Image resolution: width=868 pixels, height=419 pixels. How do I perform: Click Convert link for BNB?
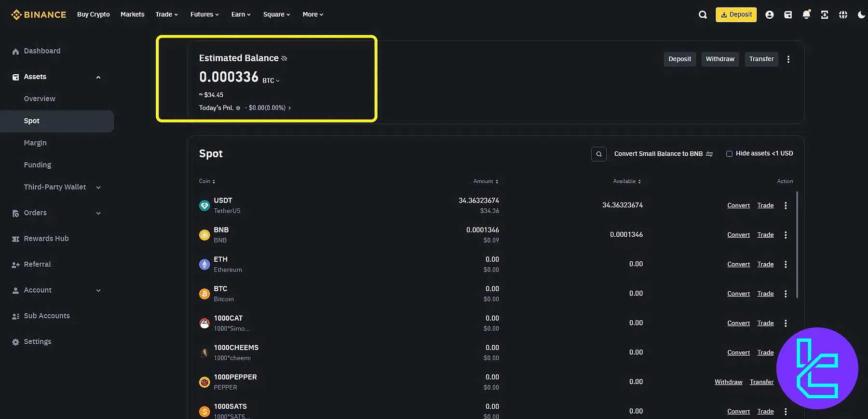[738, 235]
